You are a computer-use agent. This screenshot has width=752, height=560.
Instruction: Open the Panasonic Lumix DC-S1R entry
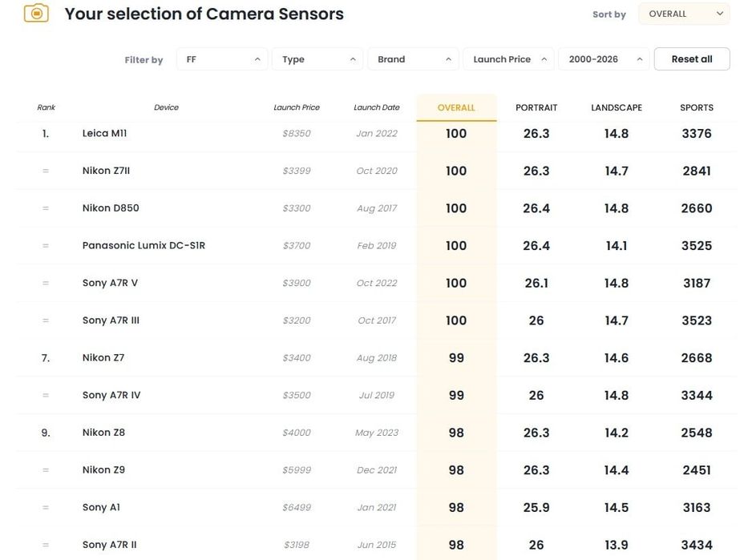(144, 245)
